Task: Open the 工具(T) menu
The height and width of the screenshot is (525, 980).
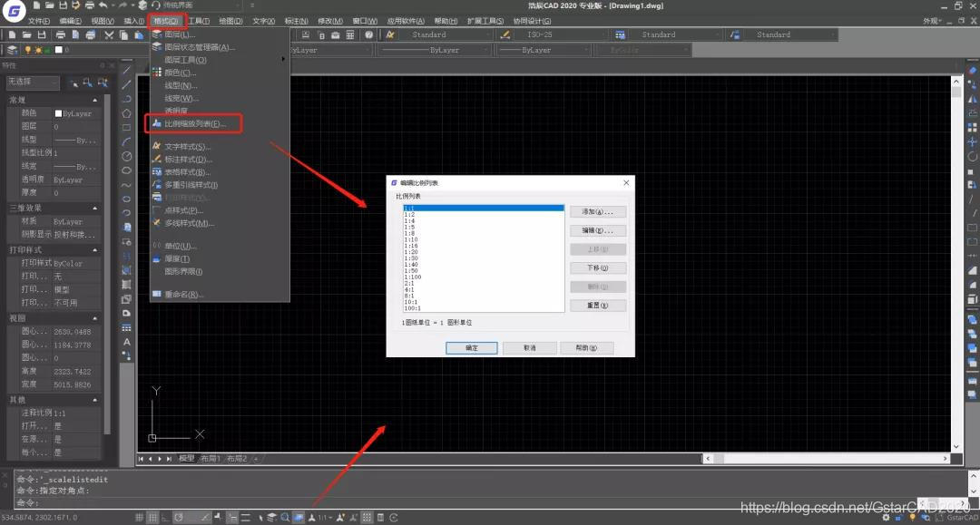Action: pyautogui.click(x=200, y=21)
